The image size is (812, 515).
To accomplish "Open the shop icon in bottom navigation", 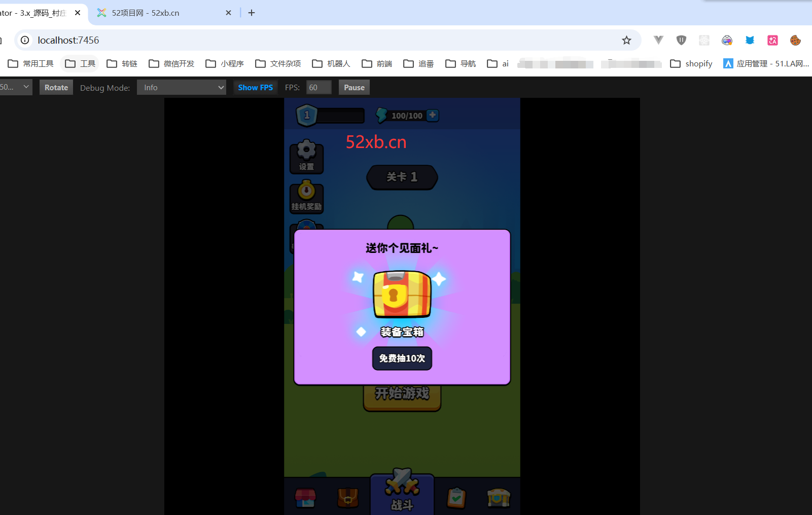I will click(x=306, y=498).
